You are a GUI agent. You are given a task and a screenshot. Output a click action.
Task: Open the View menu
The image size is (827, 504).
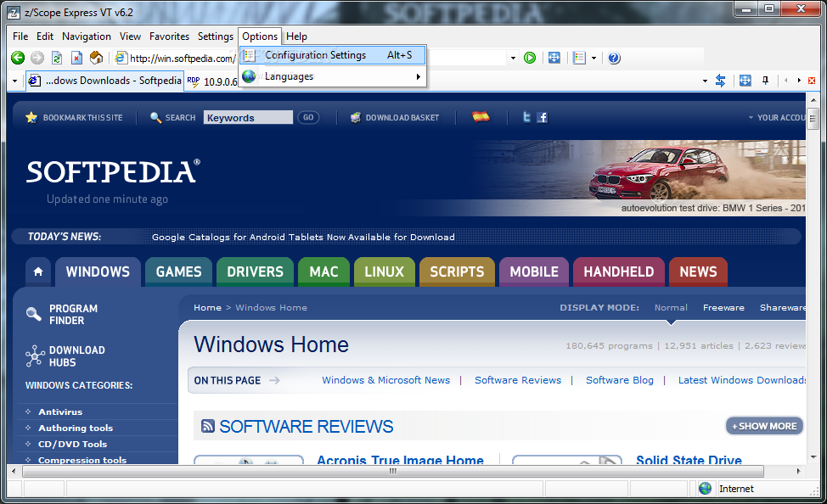pos(130,36)
